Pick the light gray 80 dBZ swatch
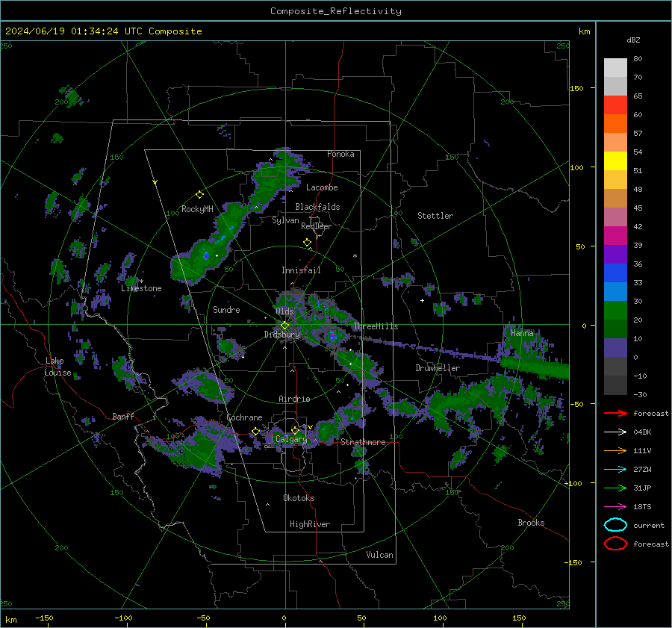The width and height of the screenshot is (672, 628). click(615, 67)
